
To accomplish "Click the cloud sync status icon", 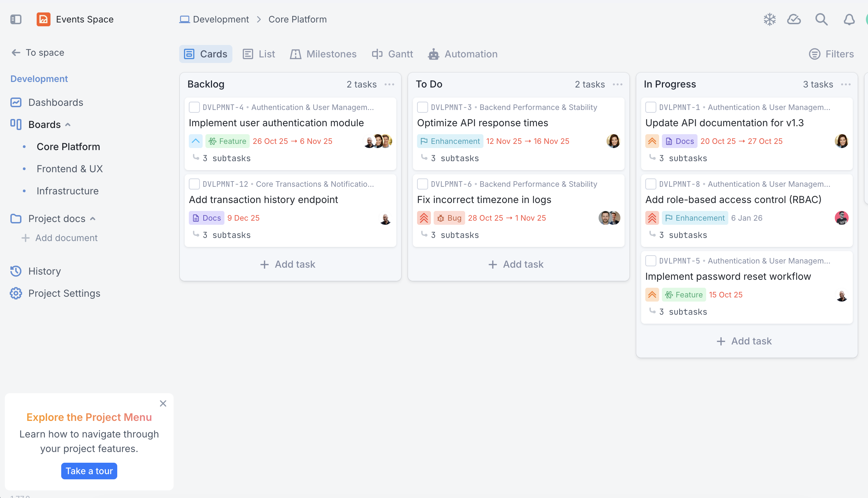I will point(794,19).
